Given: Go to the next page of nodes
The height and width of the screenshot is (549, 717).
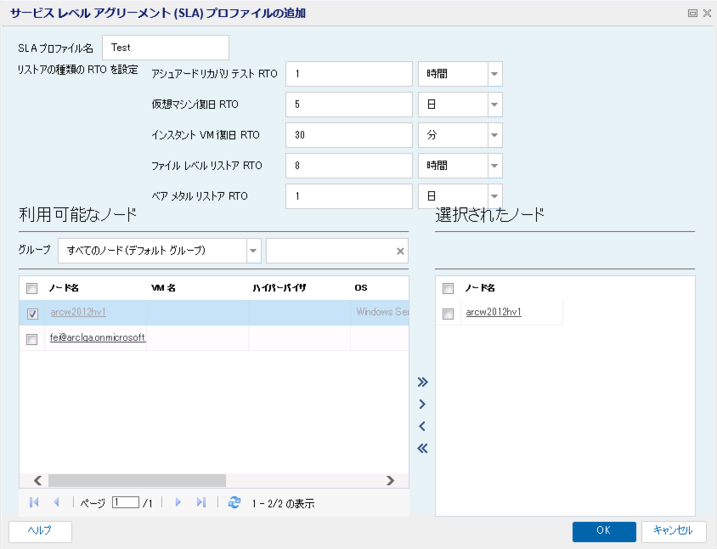Looking at the screenshot, I should [x=178, y=503].
